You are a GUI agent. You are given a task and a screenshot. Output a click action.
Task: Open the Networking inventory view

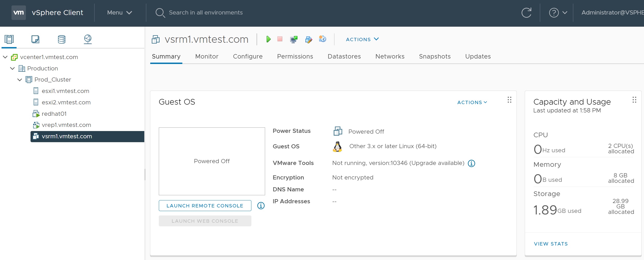pos(88,39)
